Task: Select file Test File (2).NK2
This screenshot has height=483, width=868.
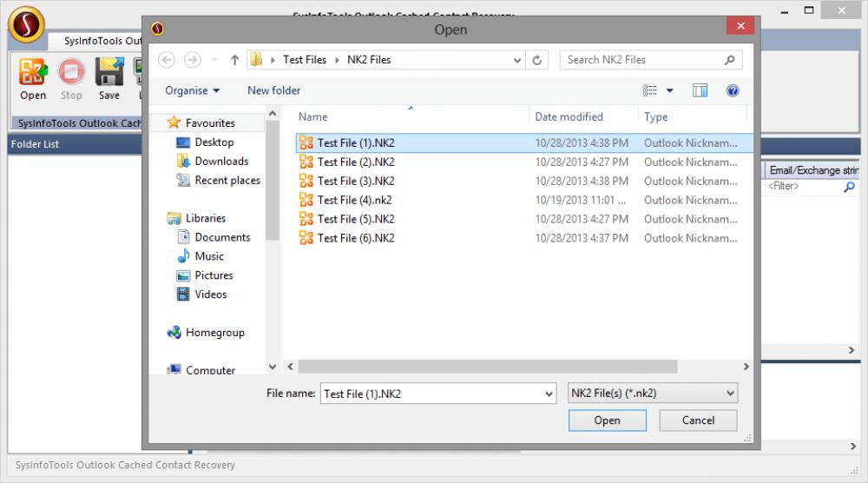Action: 524,162
